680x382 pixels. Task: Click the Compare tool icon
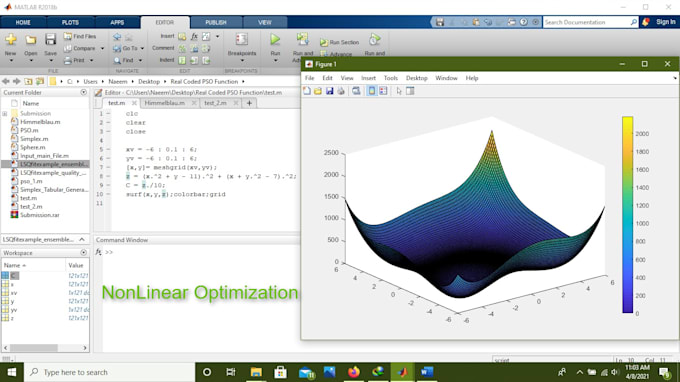click(x=68, y=49)
